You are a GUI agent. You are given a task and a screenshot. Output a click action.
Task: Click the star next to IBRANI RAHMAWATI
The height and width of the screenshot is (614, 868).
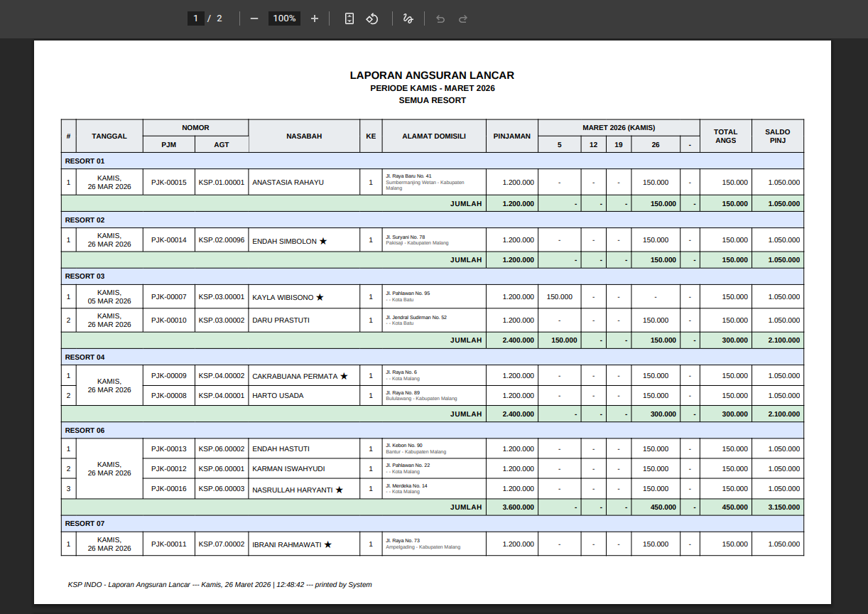[x=327, y=544]
